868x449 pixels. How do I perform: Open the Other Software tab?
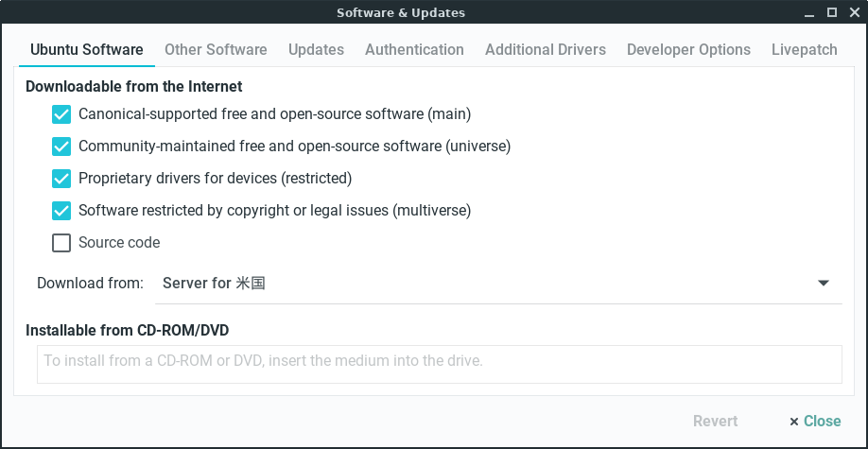(x=216, y=50)
